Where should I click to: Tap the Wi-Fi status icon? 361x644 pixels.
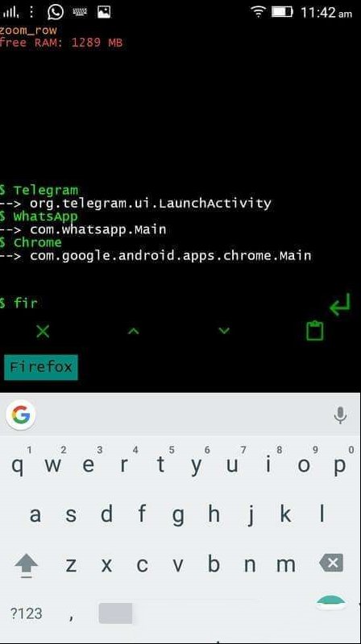[x=258, y=12]
